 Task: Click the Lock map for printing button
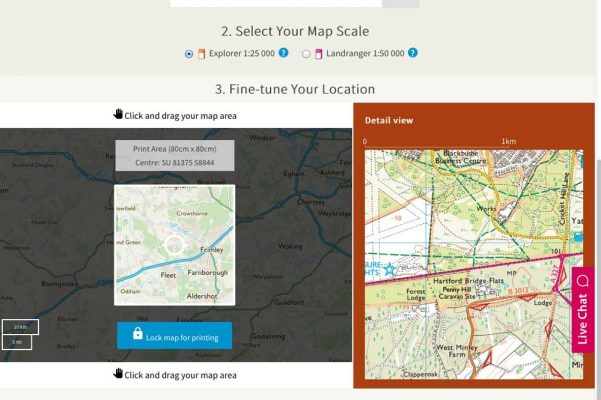point(174,335)
